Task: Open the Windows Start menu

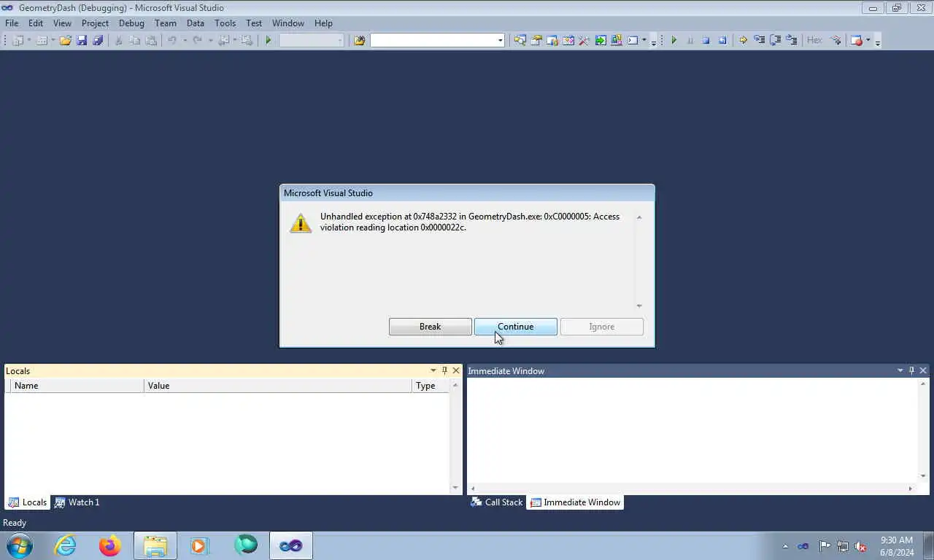Action: 19,545
